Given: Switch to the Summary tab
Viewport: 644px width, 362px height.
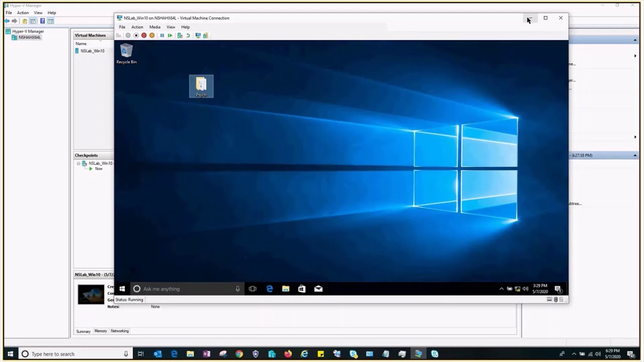Looking at the screenshot, I should [84, 331].
